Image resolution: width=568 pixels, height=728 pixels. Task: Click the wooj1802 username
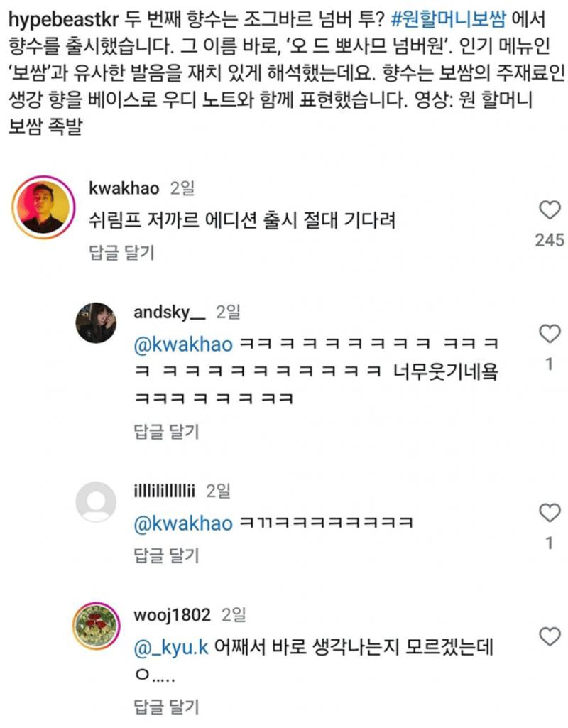tap(173, 614)
